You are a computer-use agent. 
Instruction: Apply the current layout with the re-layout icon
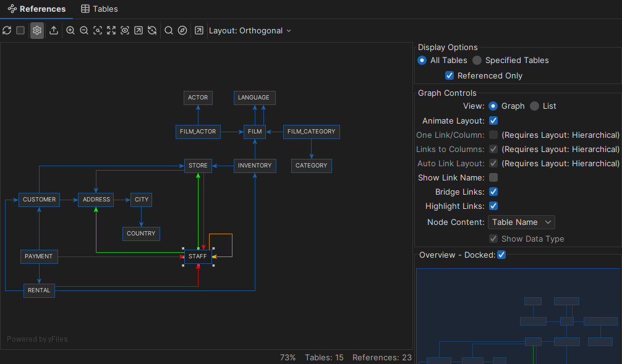click(152, 30)
